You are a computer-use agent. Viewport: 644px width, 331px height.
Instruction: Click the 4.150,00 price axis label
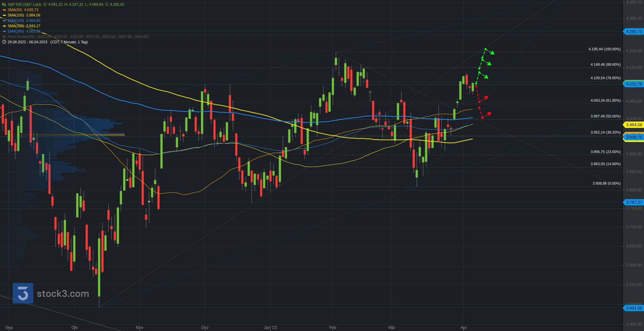point(634,67)
